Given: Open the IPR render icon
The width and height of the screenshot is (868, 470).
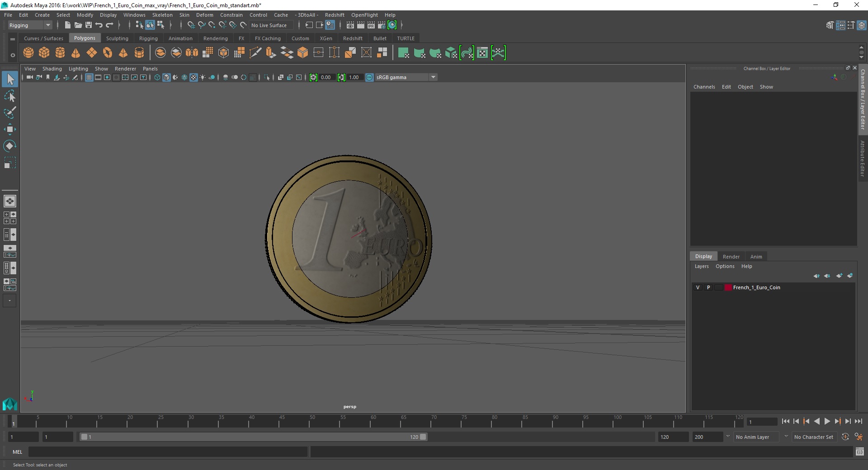Looking at the screenshot, I should (x=371, y=25).
